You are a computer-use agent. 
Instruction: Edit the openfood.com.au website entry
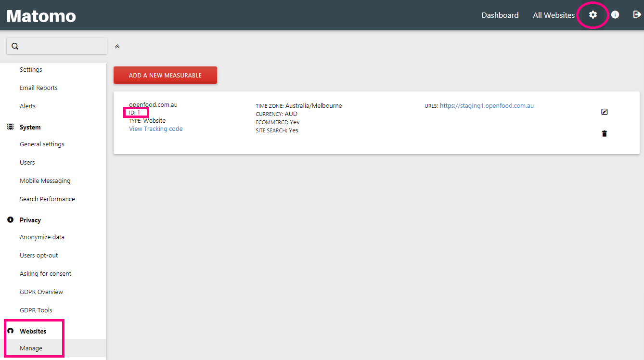(605, 112)
